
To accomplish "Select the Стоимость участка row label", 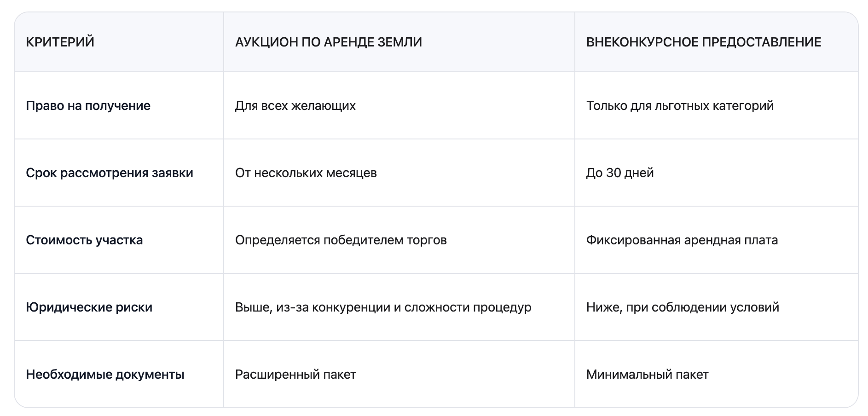I will [84, 240].
